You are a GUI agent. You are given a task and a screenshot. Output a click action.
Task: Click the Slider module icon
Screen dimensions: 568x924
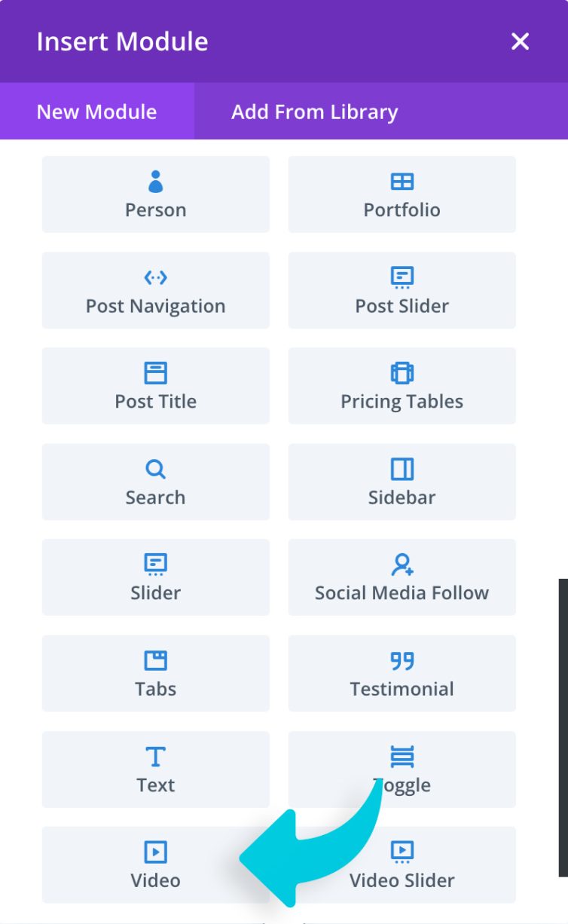pos(155,564)
